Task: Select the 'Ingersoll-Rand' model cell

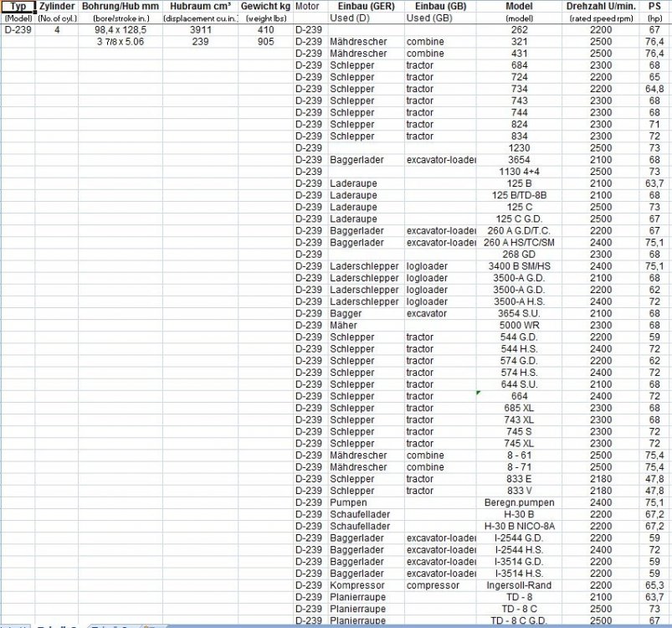Action: coord(519,585)
